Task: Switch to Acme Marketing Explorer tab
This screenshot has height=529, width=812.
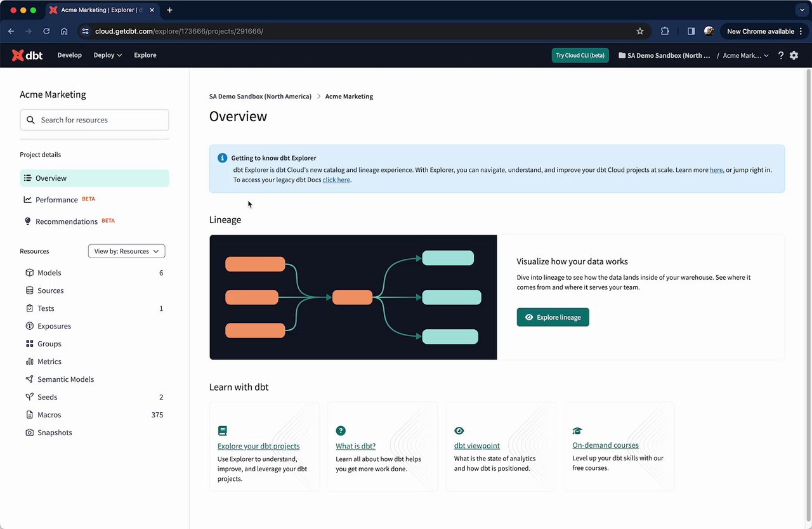Action: tap(101, 10)
